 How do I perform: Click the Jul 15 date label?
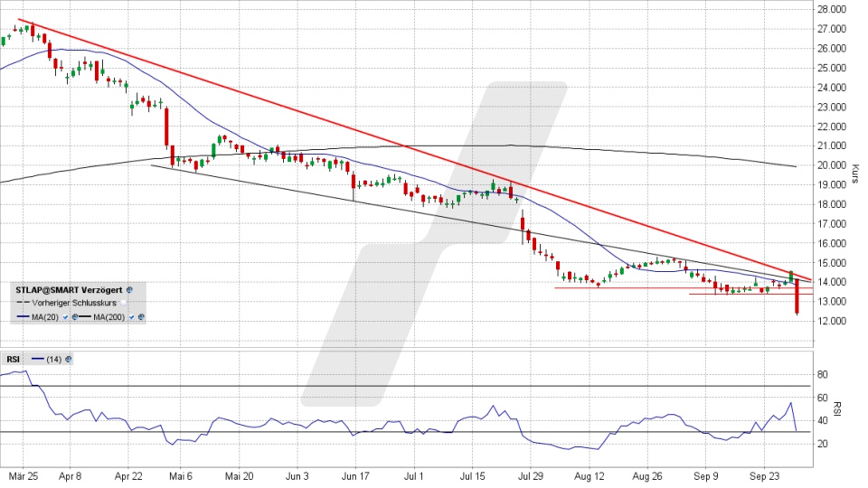pyautogui.click(x=472, y=477)
